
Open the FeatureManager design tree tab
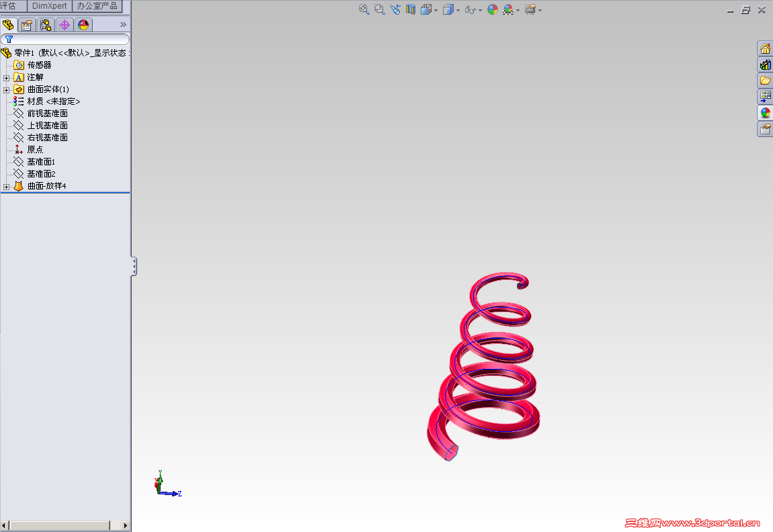(x=8, y=25)
